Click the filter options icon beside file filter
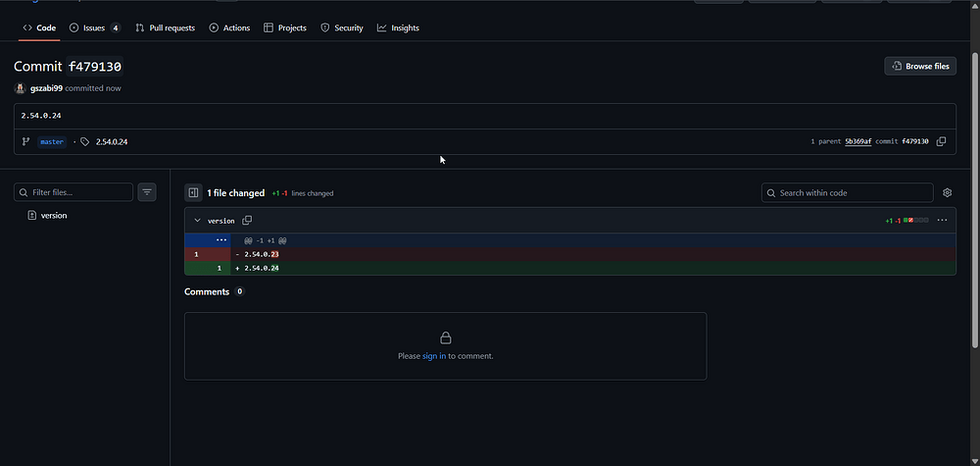This screenshot has width=980, height=466. coord(147,193)
